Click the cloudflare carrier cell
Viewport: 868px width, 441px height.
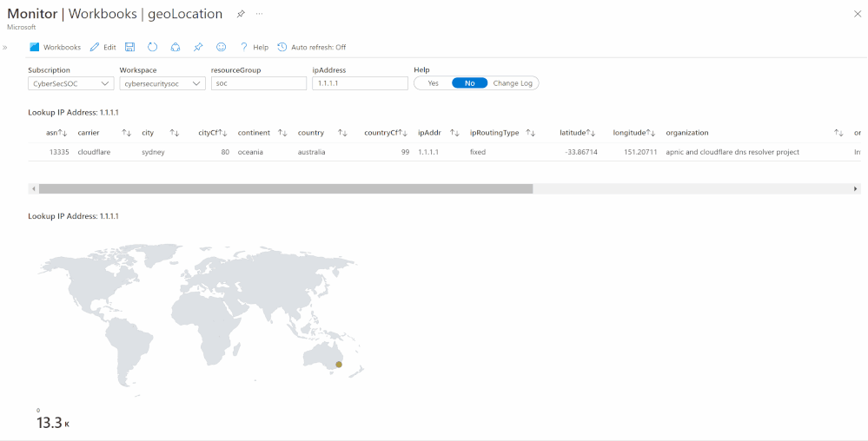point(94,152)
